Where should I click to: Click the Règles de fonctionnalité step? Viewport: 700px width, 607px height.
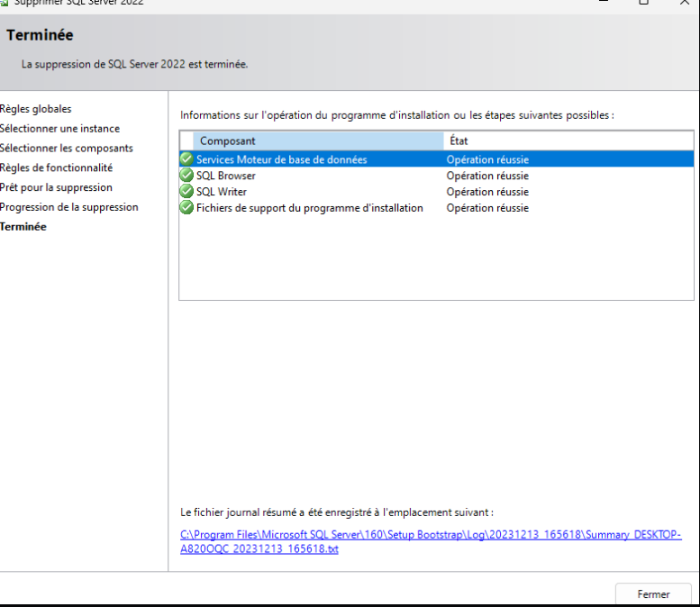point(56,168)
